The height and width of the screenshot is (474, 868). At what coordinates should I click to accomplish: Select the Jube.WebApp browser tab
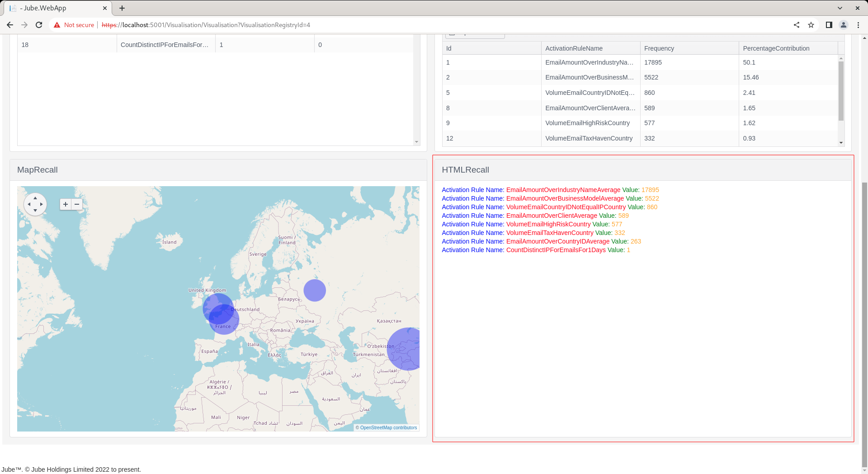57,8
